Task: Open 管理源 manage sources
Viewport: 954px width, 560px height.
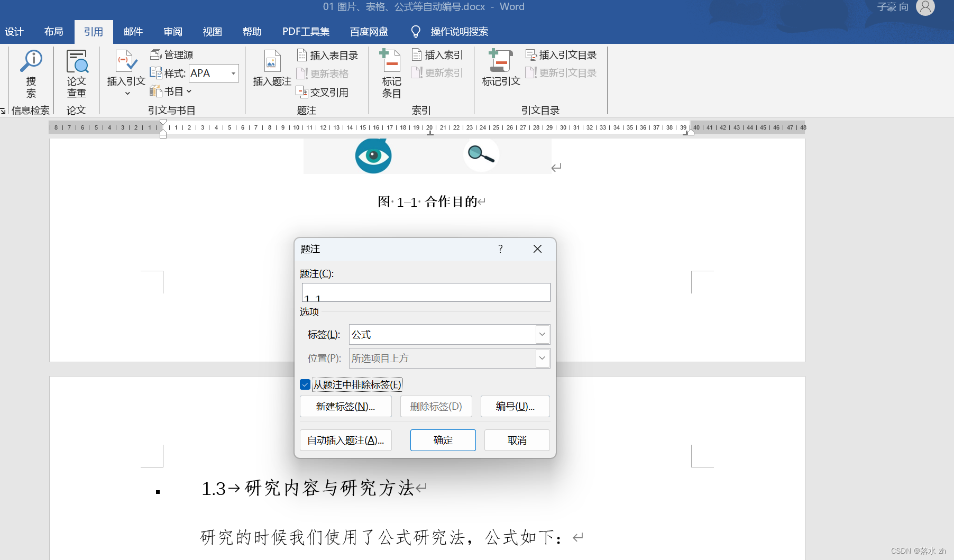Action: (172, 54)
